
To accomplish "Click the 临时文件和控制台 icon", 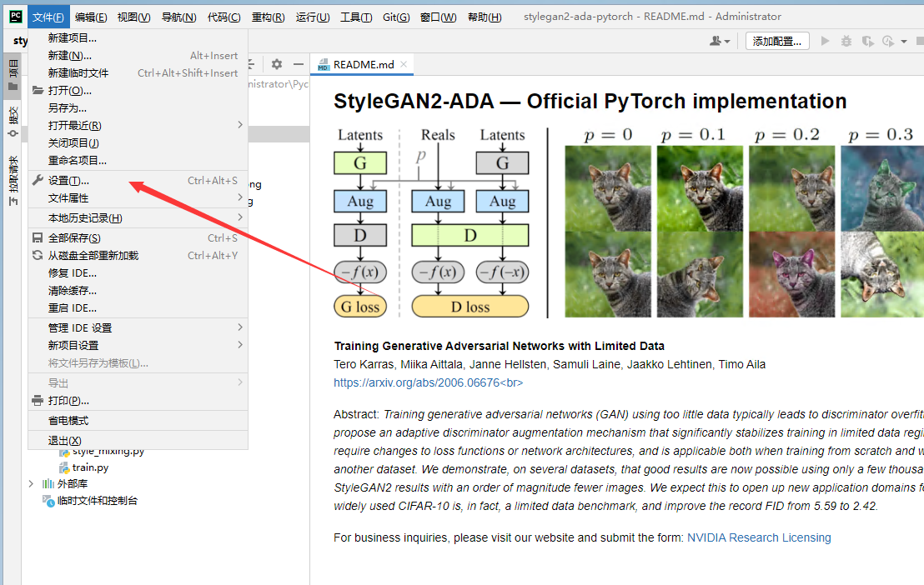I will tap(48, 501).
